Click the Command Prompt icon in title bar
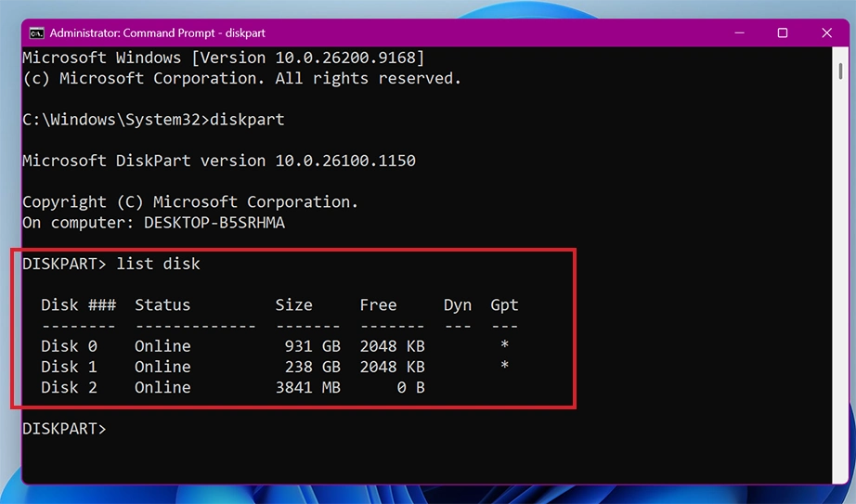 click(36, 33)
